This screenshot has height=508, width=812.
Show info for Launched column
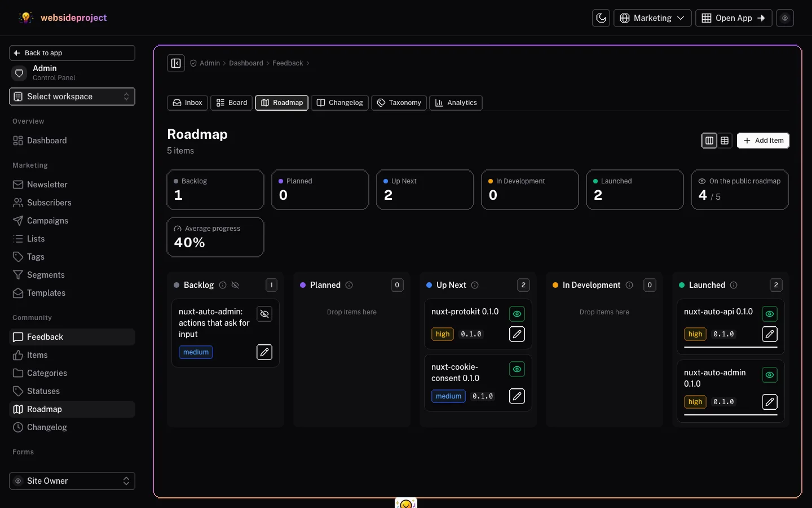tap(734, 285)
